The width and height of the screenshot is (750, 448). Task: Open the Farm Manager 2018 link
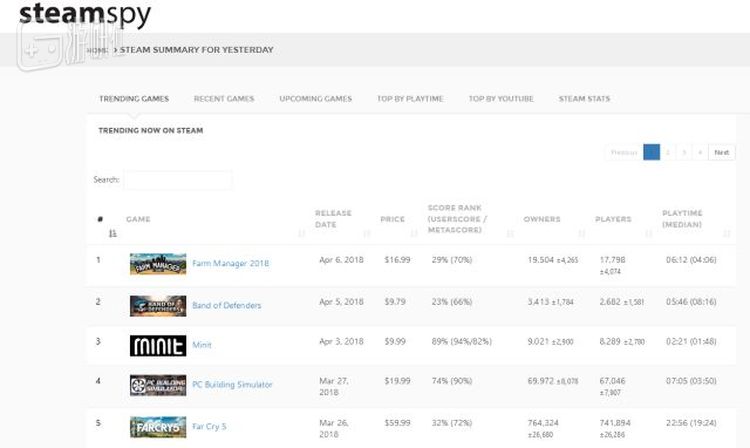pos(230,264)
